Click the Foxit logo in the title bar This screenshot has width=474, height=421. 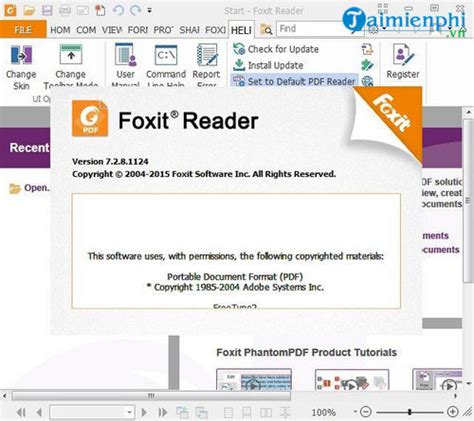pos(10,10)
